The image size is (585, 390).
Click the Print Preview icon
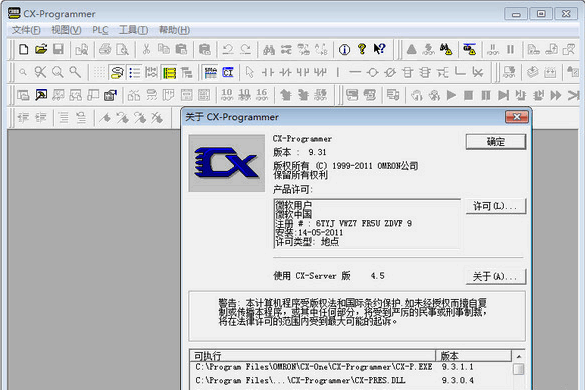coord(122,49)
